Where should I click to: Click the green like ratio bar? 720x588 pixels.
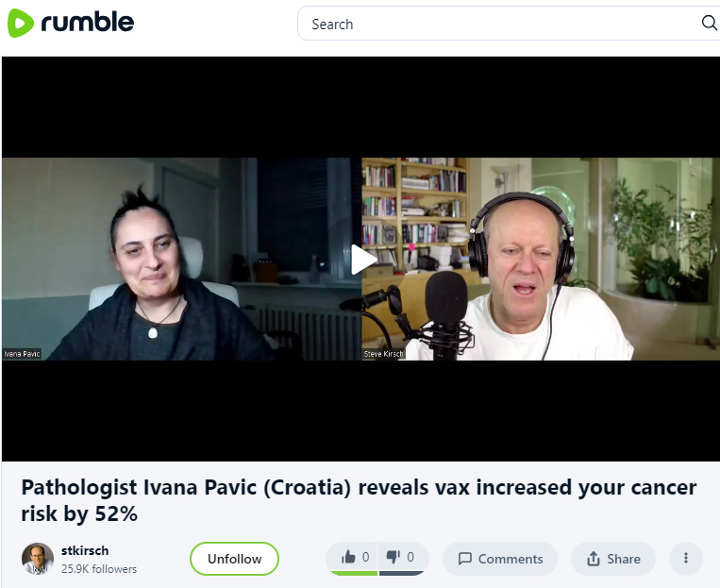pyautogui.click(x=354, y=573)
